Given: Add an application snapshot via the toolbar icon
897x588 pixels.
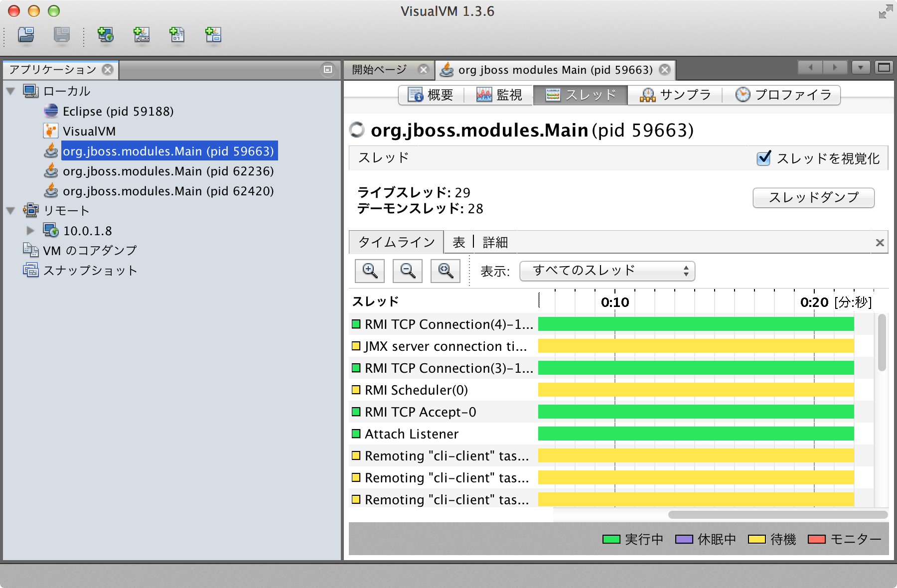Looking at the screenshot, I should 213,35.
